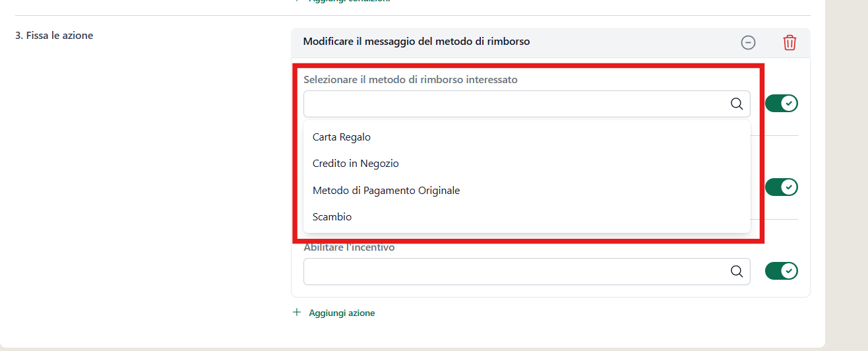Click the Abilitare l'incentivo label text
Image resolution: width=868 pixels, height=351 pixels.
click(349, 248)
